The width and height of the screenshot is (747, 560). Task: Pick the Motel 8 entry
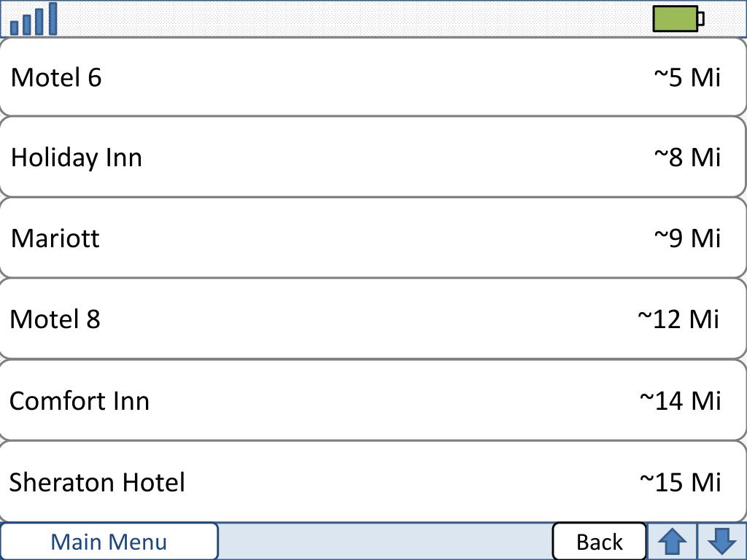(373, 319)
